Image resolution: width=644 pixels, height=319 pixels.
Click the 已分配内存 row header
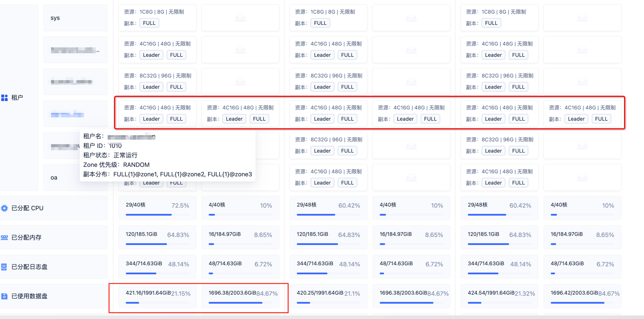point(54,237)
